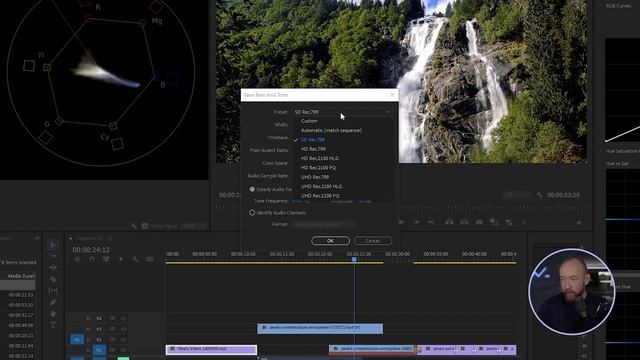Toggle V2 track output eye
The height and width of the screenshot is (360, 640).
tap(123, 340)
